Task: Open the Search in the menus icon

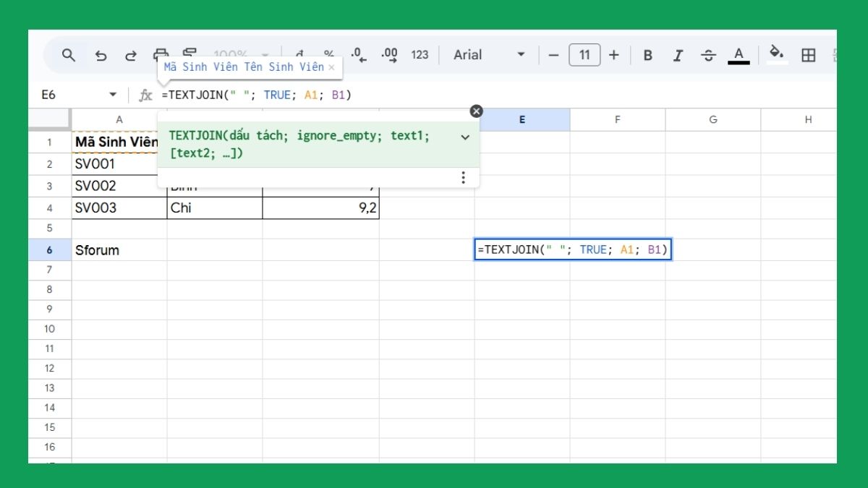Action: coord(69,54)
